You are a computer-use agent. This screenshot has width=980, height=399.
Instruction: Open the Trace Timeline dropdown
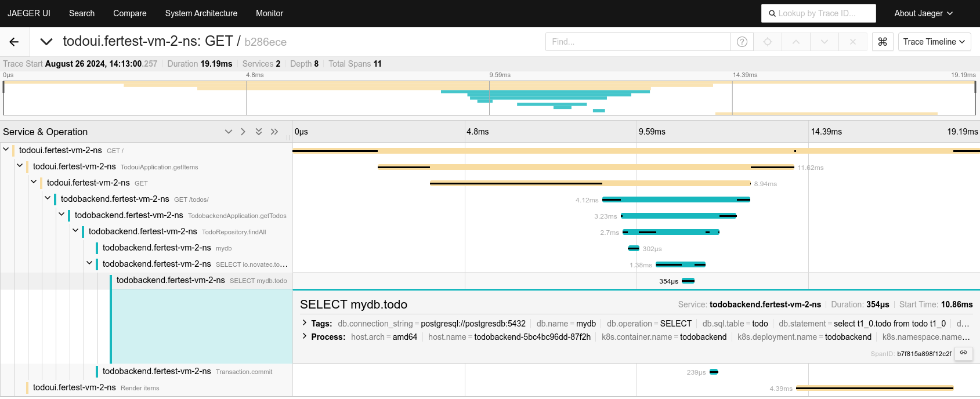click(934, 42)
